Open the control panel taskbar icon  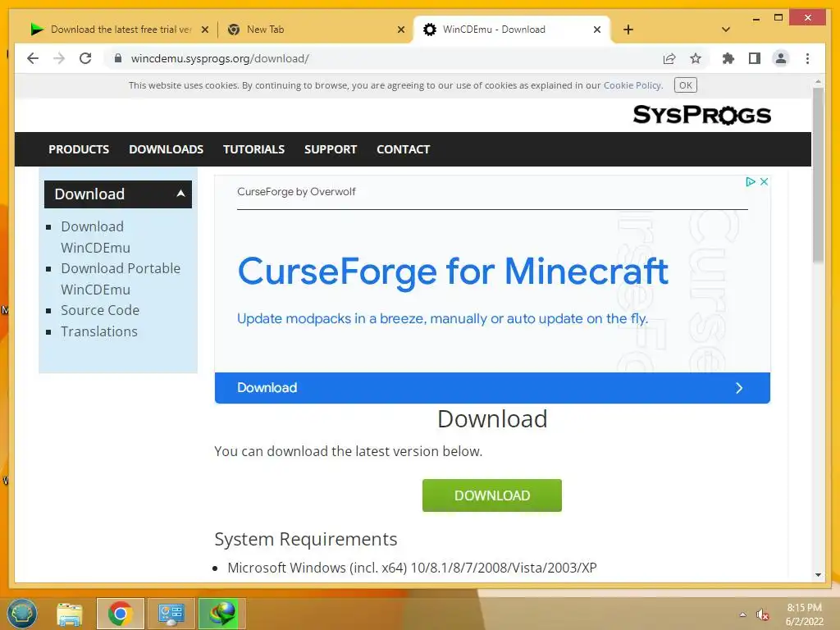[x=171, y=614]
